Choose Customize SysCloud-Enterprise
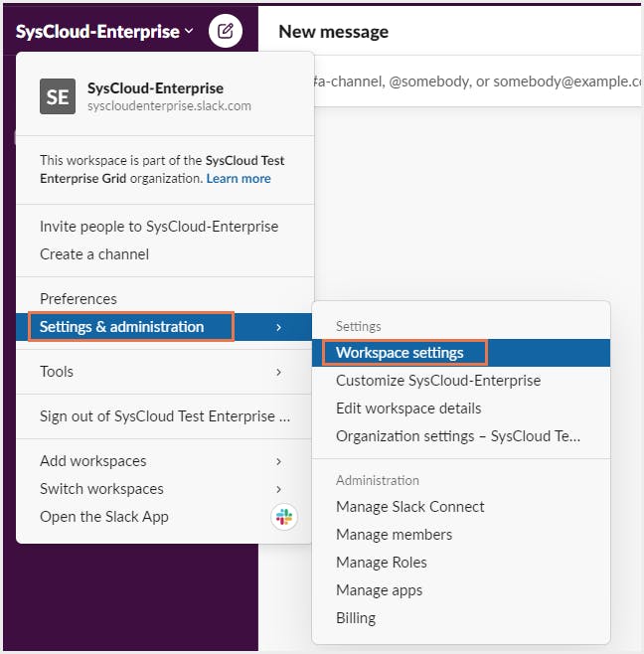This screenshot has width=644, height=654. tap(438, 381)
